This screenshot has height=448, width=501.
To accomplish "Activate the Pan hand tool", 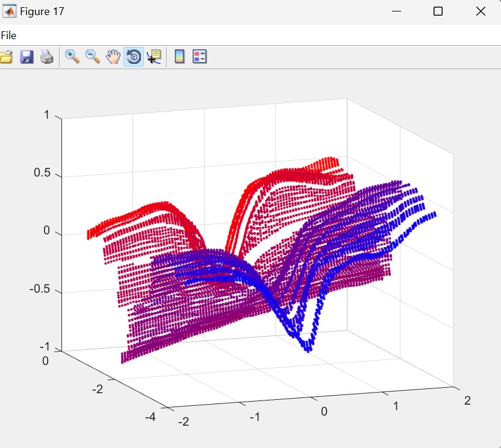I will click(113, 57).
